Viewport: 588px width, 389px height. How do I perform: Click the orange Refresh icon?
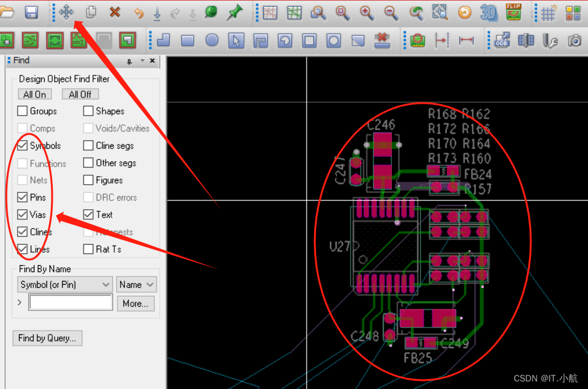coord(465,13)
